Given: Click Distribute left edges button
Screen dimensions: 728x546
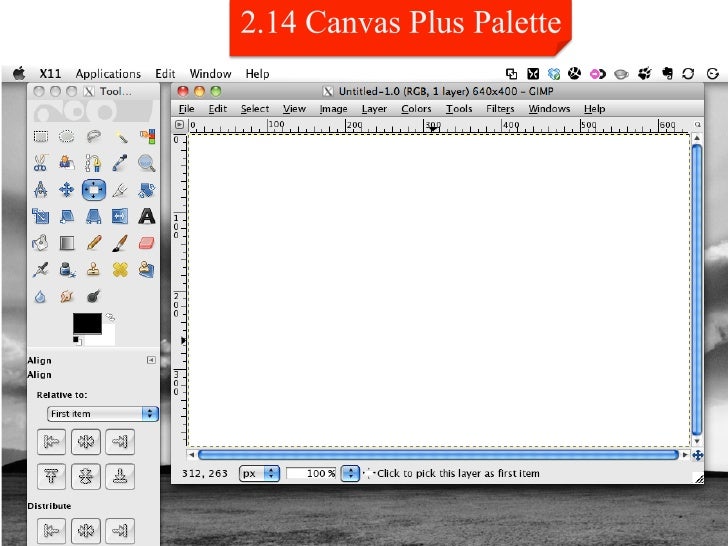Looking at the screenshot, I should (x=51, y=531).
